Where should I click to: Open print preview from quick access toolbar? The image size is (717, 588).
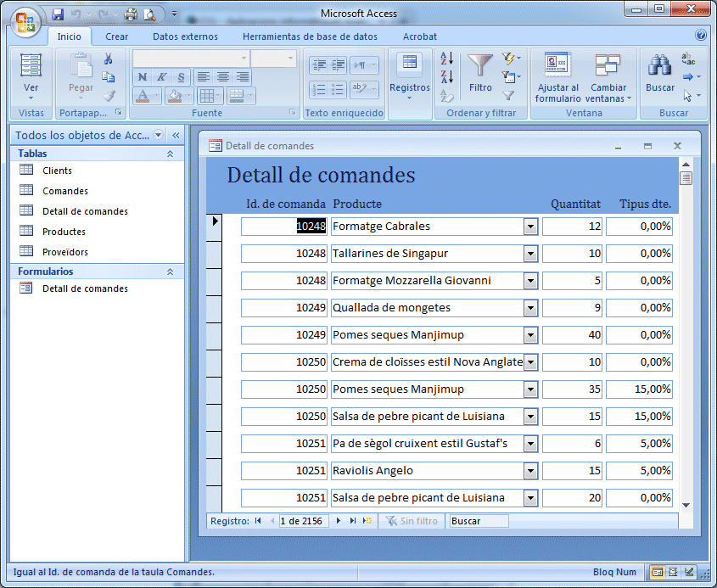149,14
